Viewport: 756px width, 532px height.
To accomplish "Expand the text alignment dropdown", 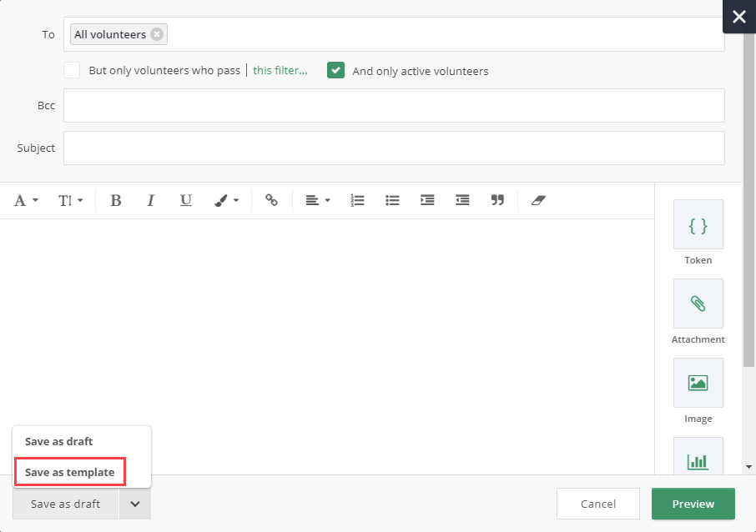I will [317, 200].
